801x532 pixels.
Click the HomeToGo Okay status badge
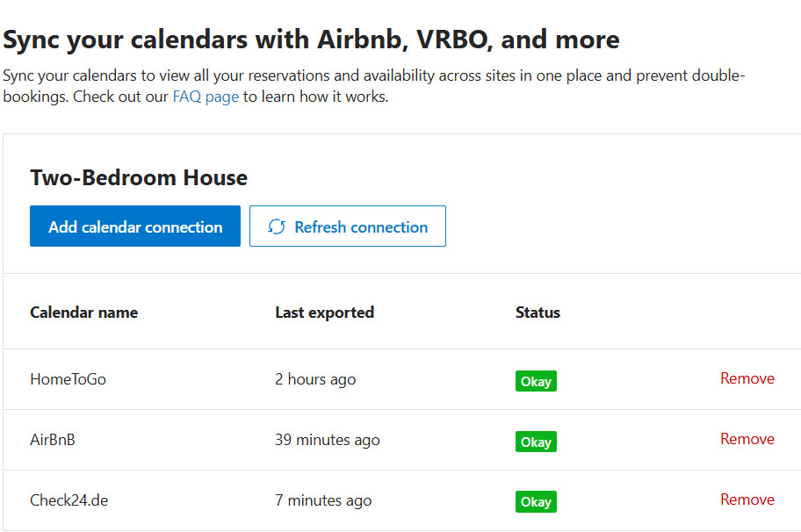(536, 381)
